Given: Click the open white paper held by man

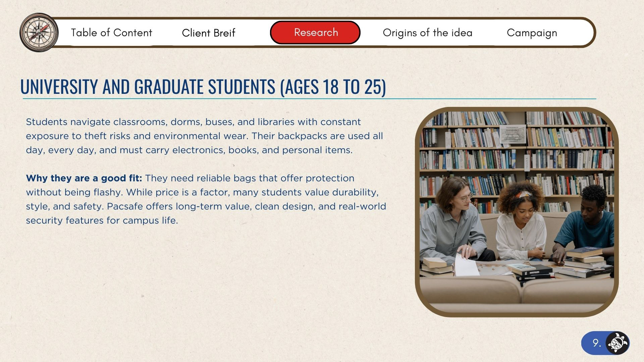Looking at the screenshot, I should pos(466,265).
